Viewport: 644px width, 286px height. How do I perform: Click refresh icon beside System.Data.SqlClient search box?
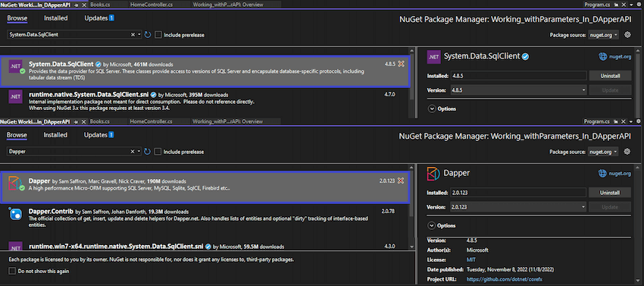[x=148, y=35]
